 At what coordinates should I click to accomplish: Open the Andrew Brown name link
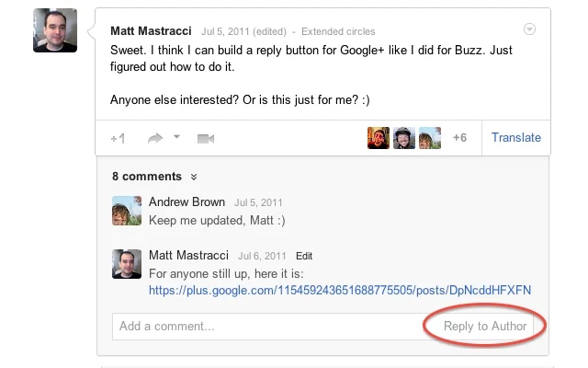click(187, 201)
